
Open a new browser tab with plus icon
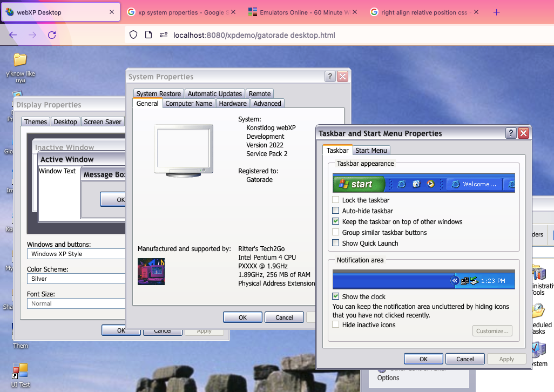point(497,12)
